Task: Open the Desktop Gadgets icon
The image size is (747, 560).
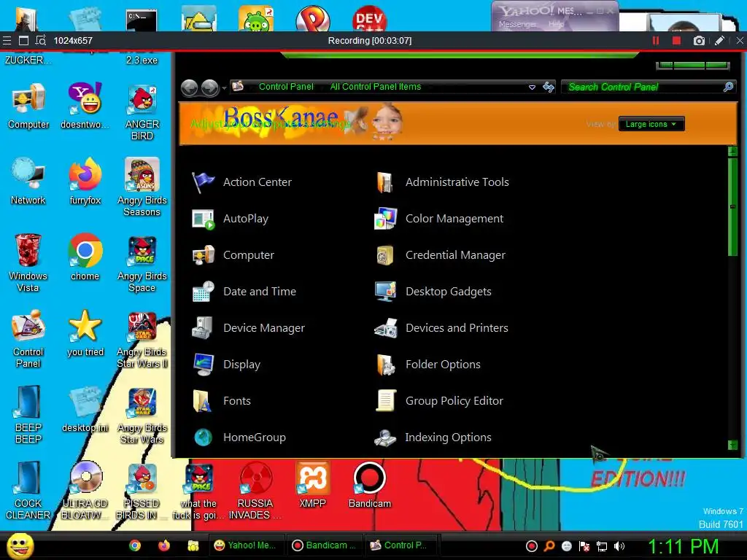Action: coord(385,292)
